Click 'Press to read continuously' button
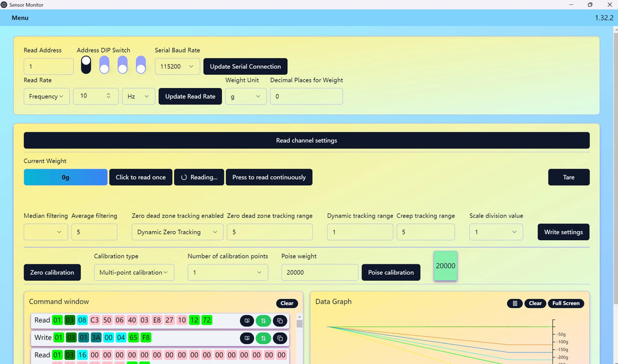Image resolution: width=618 pixels, height=364 pixels. (269, 177)
